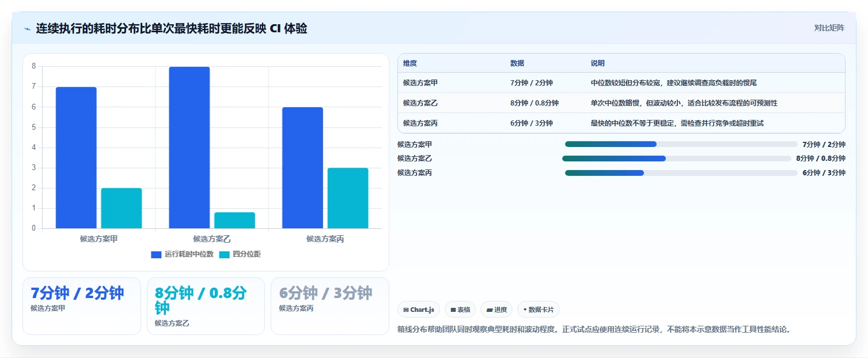Click the 候选方案乙 label left of its progress bar
Screen dimensions: 868x358
[415, 159]
